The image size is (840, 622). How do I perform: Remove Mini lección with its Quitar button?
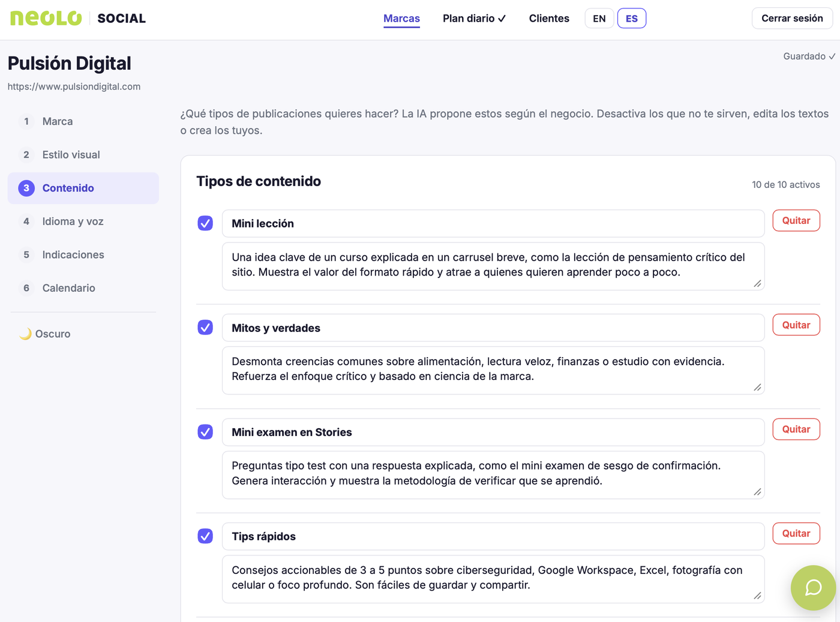tap(796, 220)
